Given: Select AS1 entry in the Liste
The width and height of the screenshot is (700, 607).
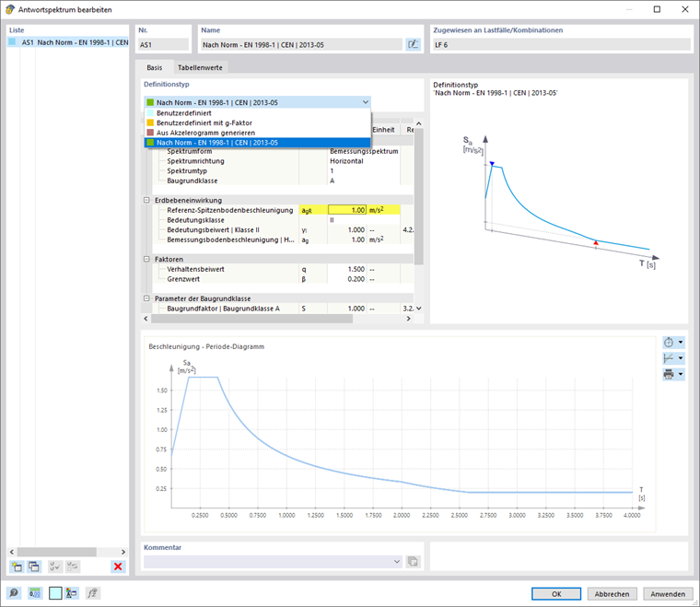Looking at the screenshot, I should (68, 42).
